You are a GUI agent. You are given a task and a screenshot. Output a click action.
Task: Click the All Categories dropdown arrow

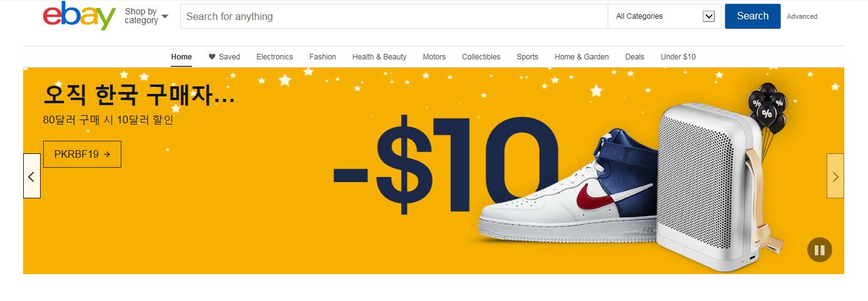point(708,16)
